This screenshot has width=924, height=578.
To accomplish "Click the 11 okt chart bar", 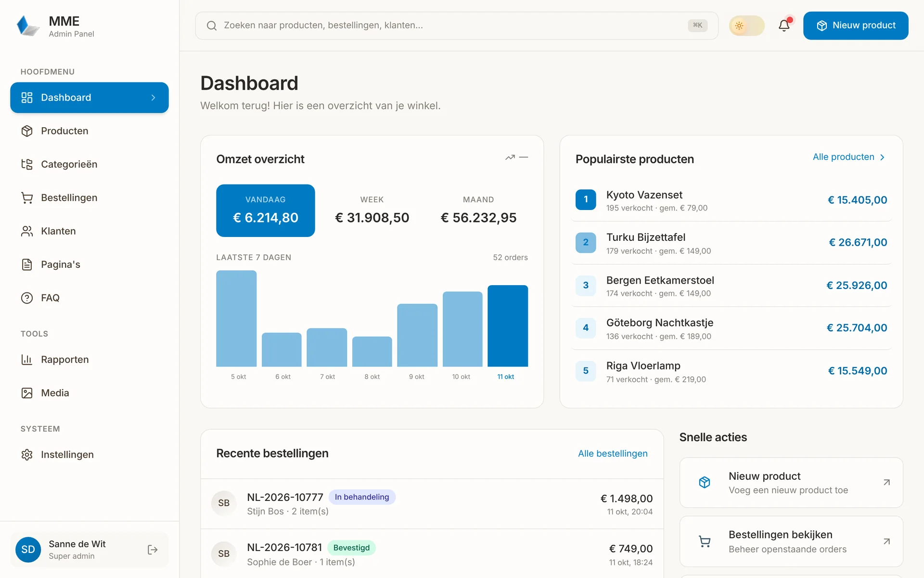I will point(508,326).
